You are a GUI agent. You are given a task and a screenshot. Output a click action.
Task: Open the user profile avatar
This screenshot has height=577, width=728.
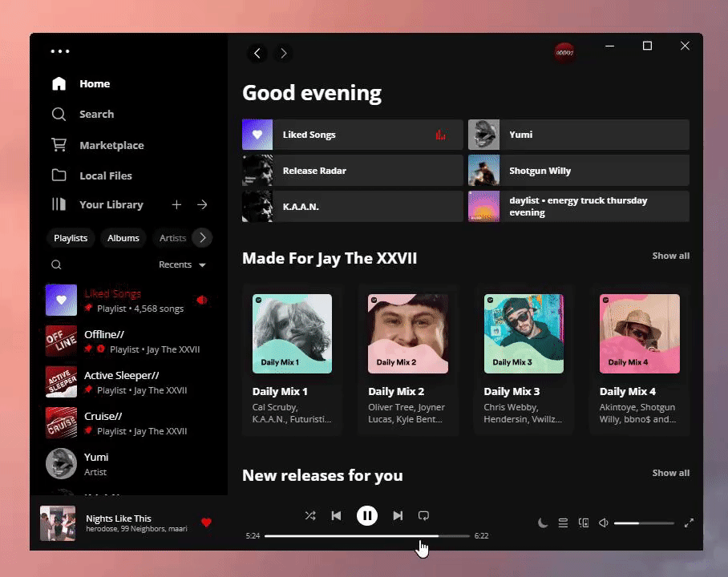pos(564,52)
